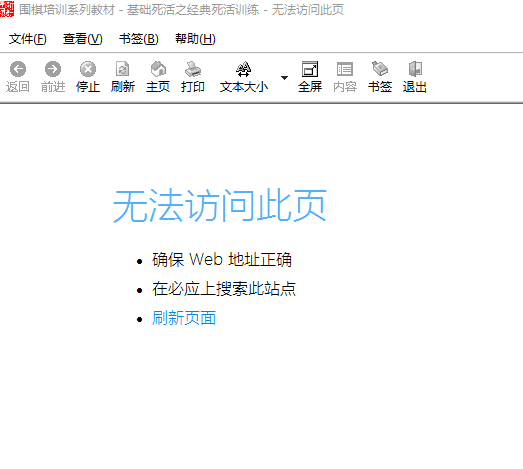
Task: Click the text 在必应上搜索此站点
Action: coord(224,289)
